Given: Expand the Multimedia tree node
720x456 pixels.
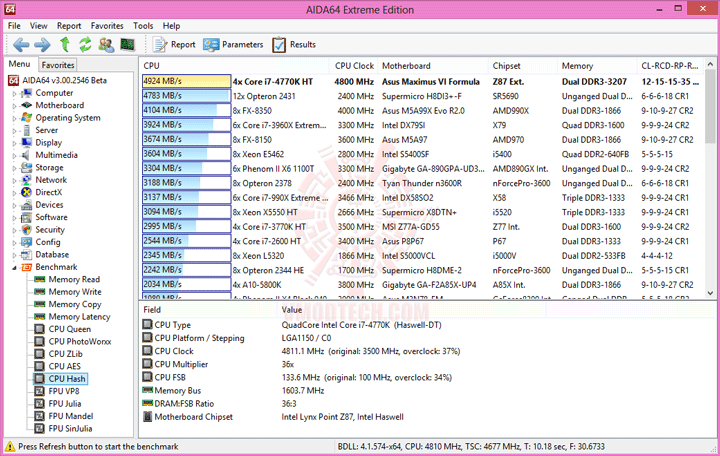Looking at the screenshot, I should click(14, 155).
